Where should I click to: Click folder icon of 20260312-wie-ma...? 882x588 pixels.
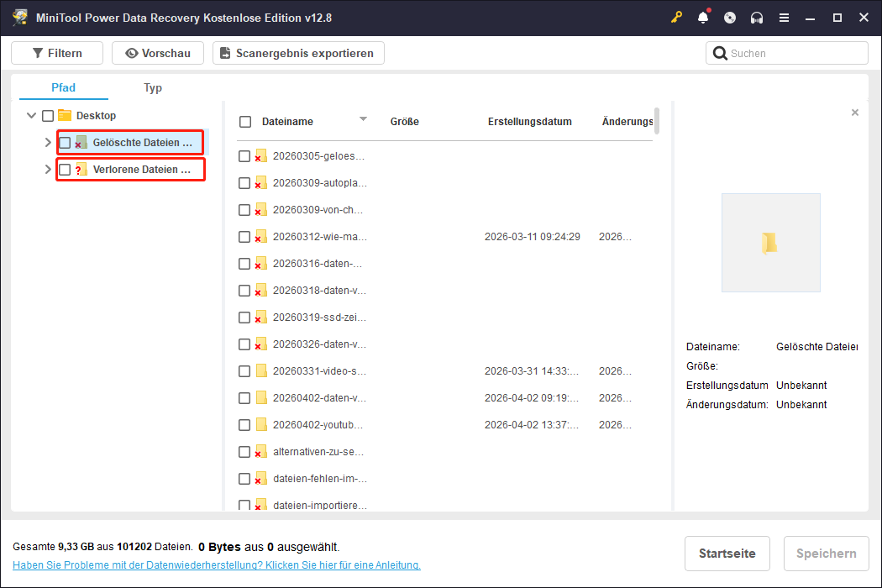click(x=260, y=236)
